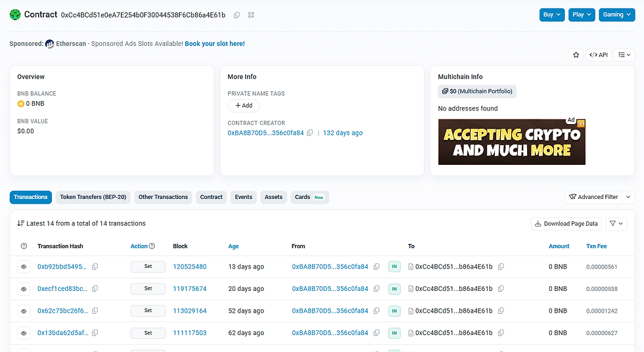Open the Play dropdown
The image size is (644, 352).
click(x=582, y=14)
